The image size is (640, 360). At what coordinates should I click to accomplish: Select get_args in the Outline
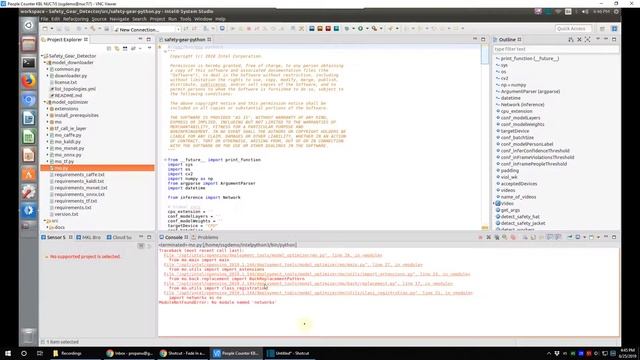tap(510, 210)
